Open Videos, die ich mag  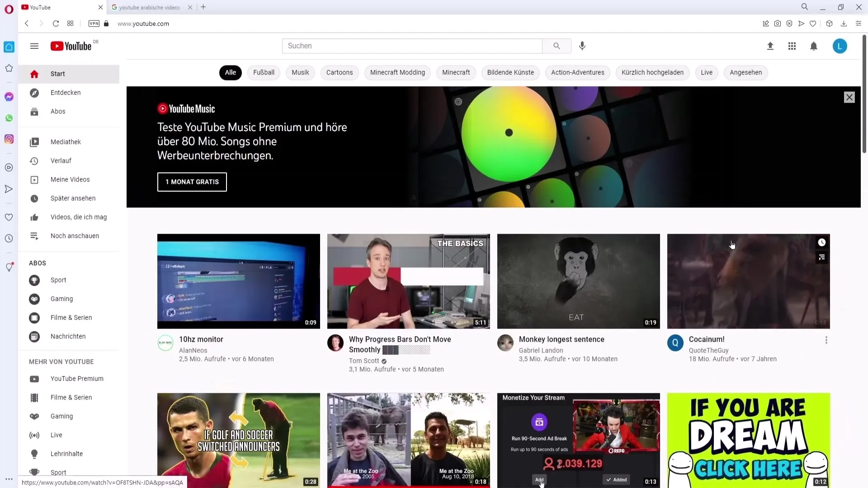point(69,217)
